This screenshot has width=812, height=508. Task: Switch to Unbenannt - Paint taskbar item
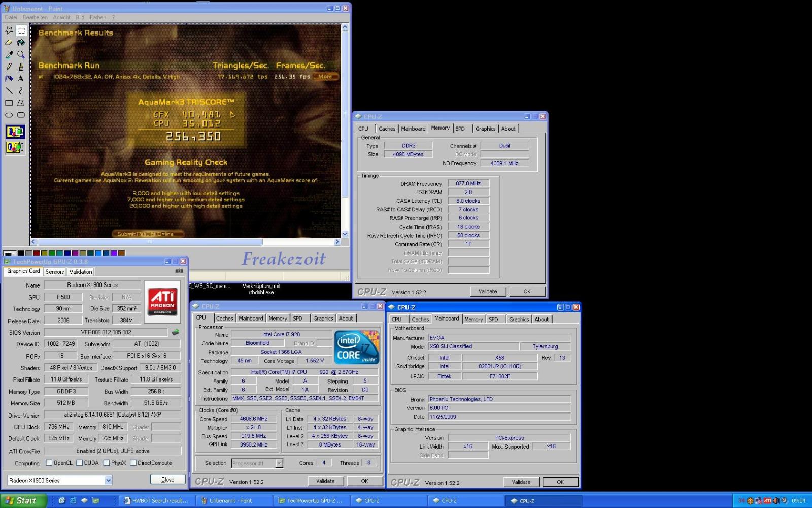click(234, 501)
